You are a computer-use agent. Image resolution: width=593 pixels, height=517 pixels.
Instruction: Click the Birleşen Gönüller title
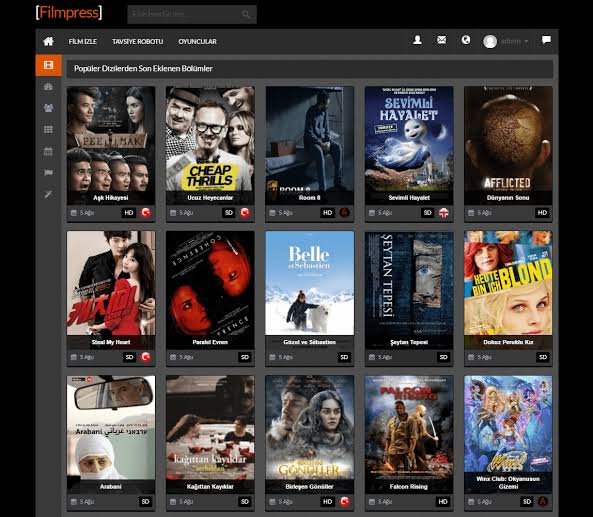tap(309, 487)
